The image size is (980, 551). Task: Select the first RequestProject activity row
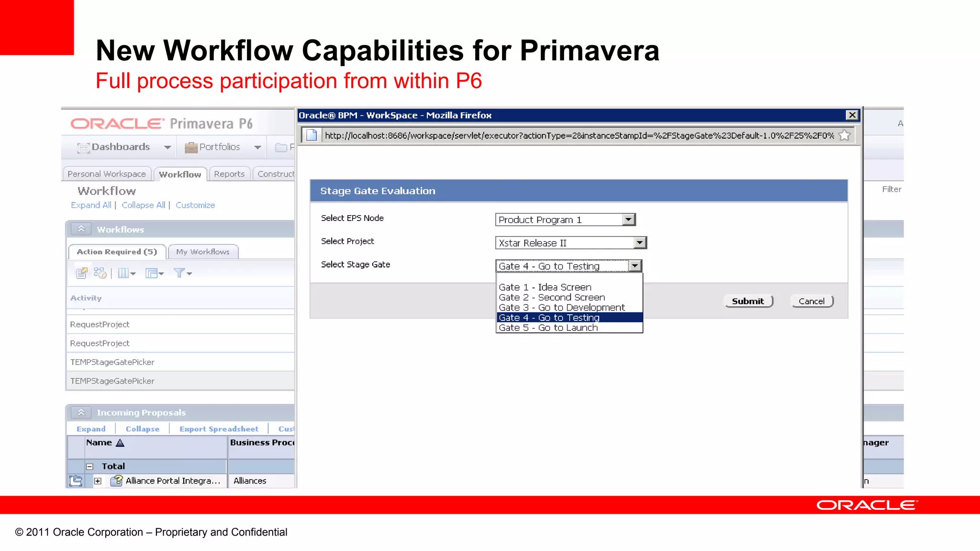pyautogui.click(x=180, y=324)
